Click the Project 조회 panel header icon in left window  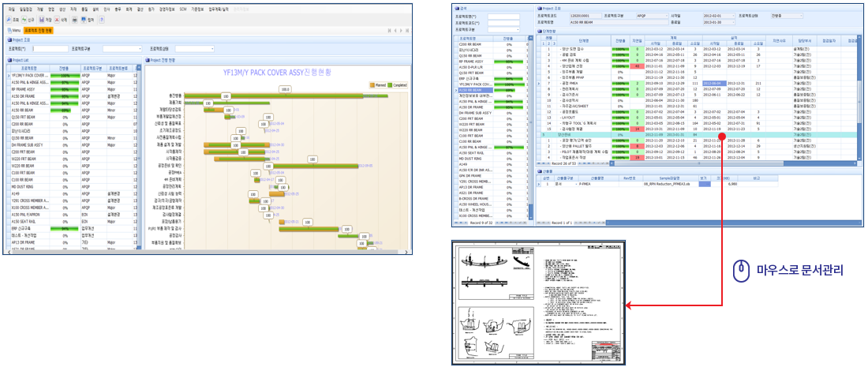point(9,39)
